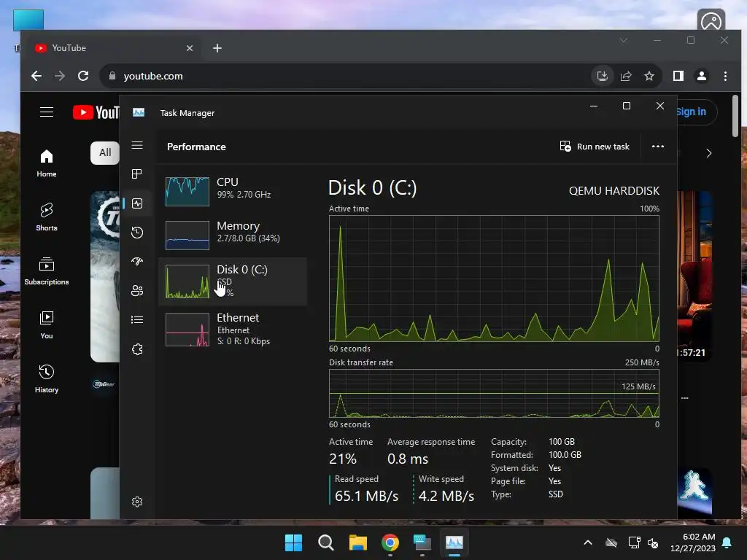747x560 pixels.
Task: Click the 21% active time value
Action: pos(343,459)
